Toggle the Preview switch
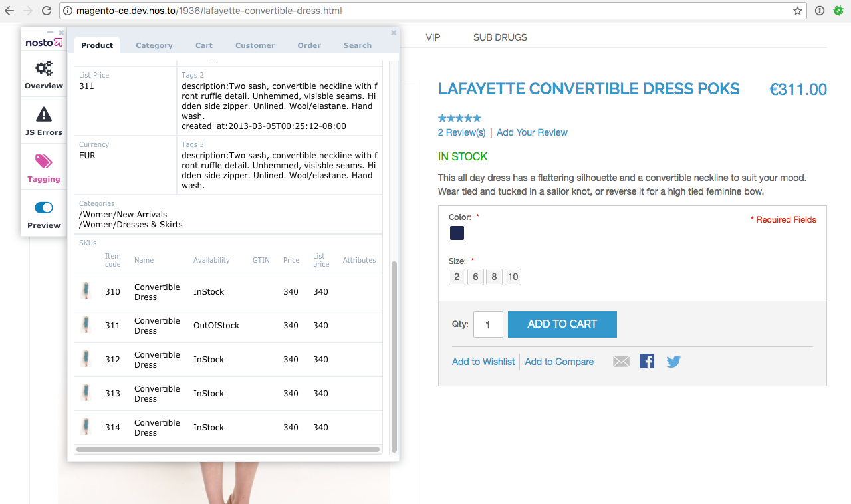The width and height of the screenshot is (851, 504). [44, 208]
